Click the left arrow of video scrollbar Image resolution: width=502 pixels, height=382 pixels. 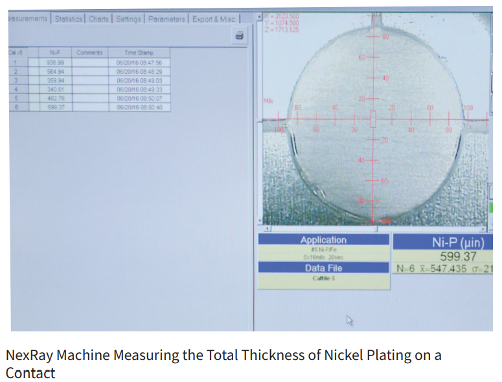[267, 229]
